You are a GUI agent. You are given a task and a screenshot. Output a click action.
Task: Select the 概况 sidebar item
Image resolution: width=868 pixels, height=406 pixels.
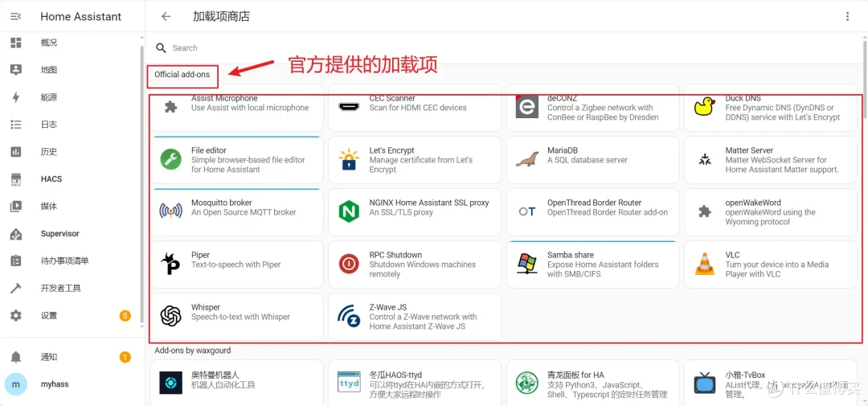point(72,43)
